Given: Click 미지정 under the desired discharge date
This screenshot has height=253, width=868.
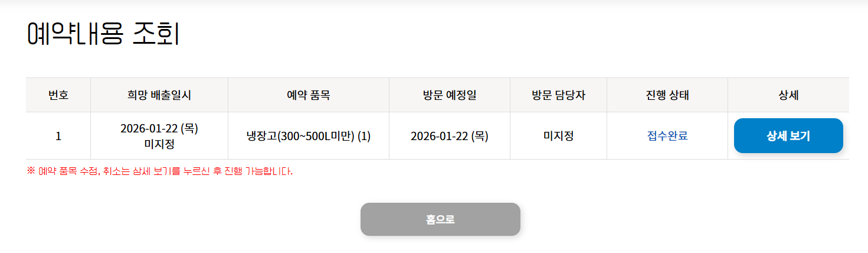Looking at the screenshot, I should click(159, 144).
